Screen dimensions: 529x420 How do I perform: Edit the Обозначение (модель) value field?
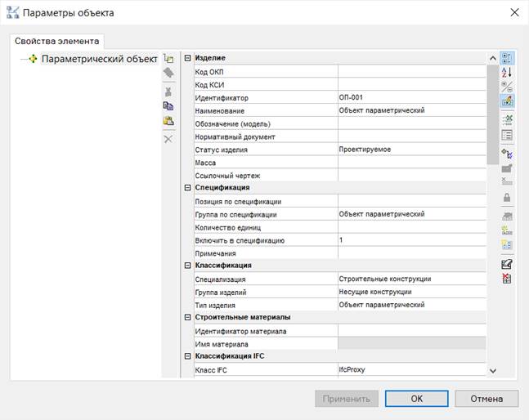(412, 123)
